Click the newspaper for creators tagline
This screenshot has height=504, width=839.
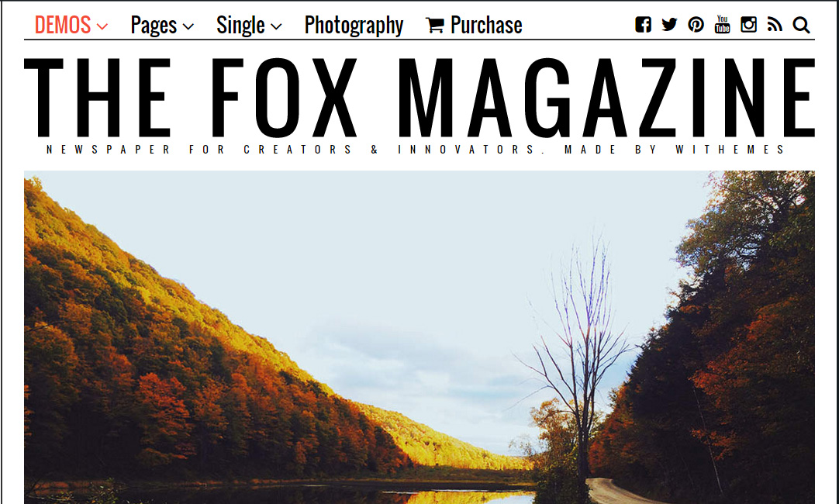(x=416, y=150)
